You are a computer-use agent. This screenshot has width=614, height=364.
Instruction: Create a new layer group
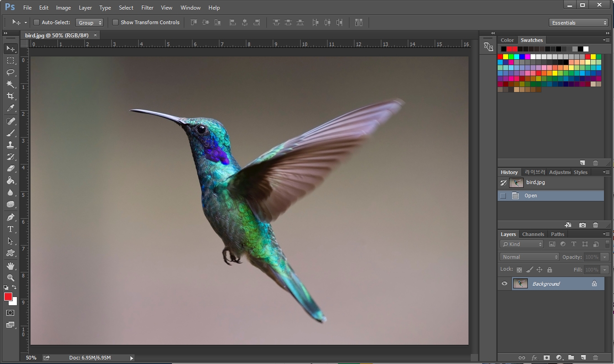point(571,358)
